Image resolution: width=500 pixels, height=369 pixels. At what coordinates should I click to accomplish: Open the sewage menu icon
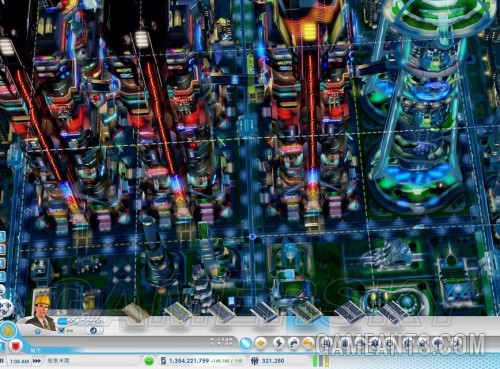point(309,343)
